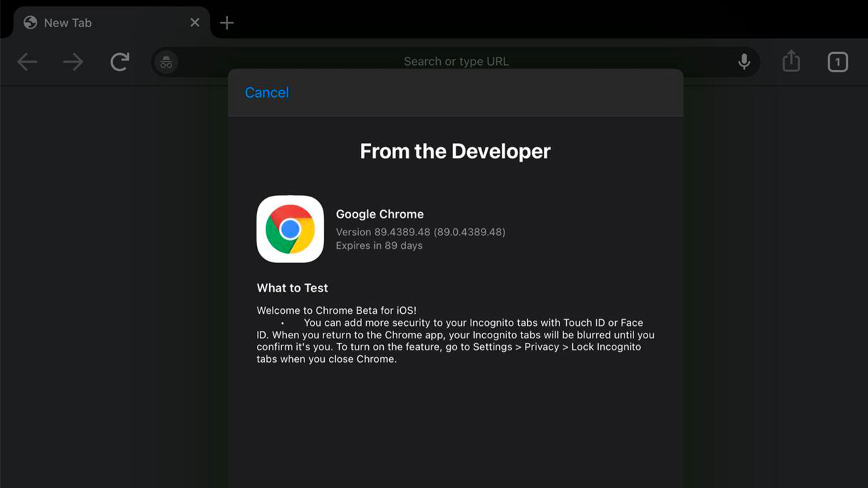Open the share menu icon
The width and height of the screenshot is (868, 488).
(791, 62)
